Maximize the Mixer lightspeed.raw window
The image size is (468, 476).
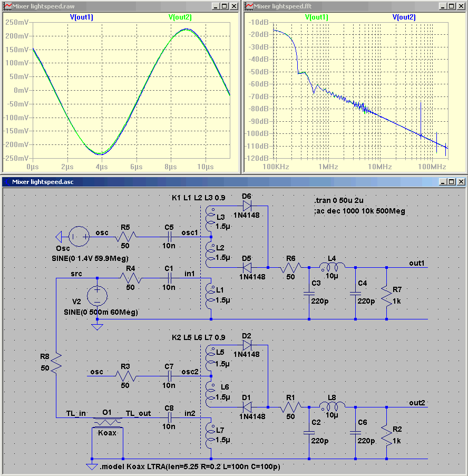pos(225,6)
